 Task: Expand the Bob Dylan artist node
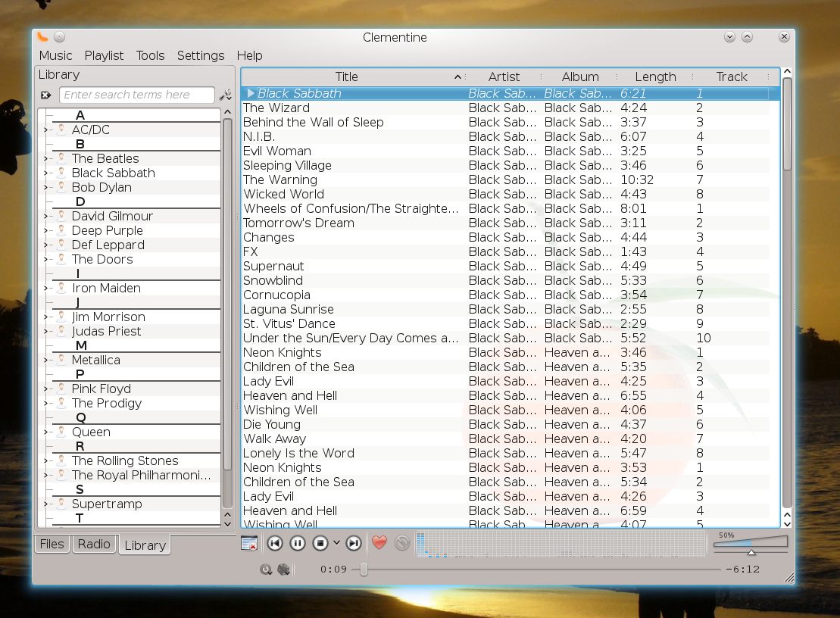point(45,188)
